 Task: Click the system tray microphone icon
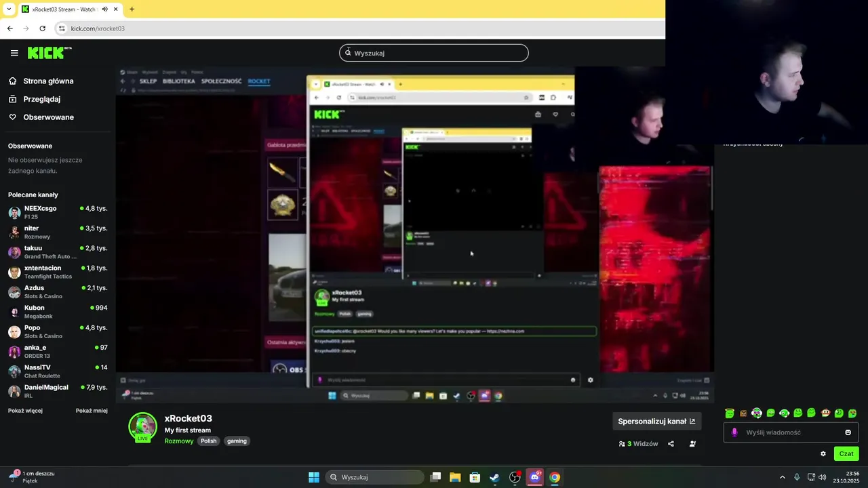point(797,477)
